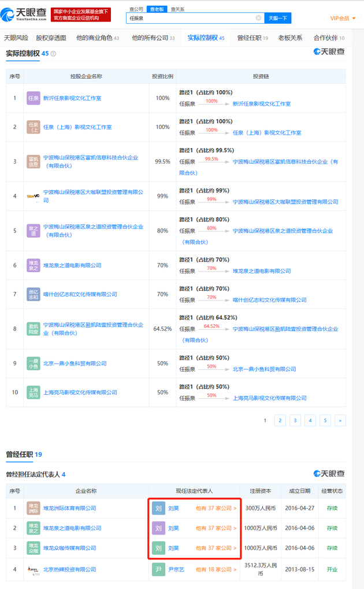Screen dimensions: 364x589
Task: Click the 一鼎小鱼 logo icon
Action: tap(33, 363)
